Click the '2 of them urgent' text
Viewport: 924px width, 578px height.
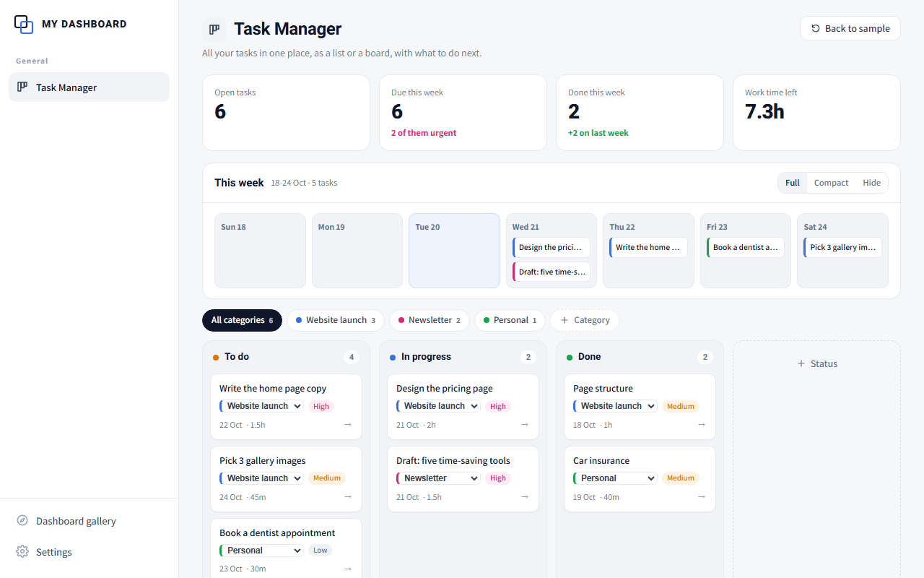click(x=424, y=133)
